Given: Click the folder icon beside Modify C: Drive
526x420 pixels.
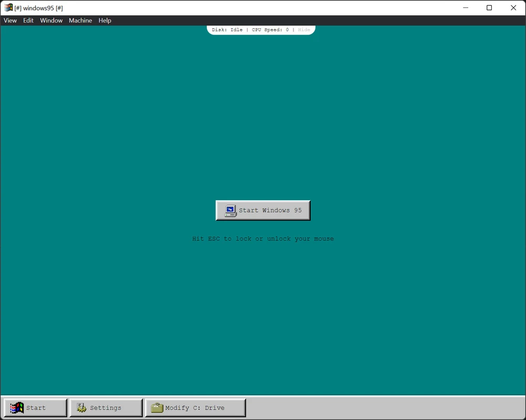Looking at the screenshot, I should pyautogui.click(x=156, y=408).
